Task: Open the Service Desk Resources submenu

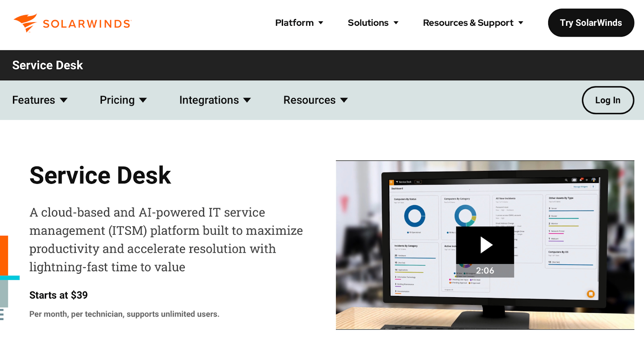Action: click(x=309, y=100)
